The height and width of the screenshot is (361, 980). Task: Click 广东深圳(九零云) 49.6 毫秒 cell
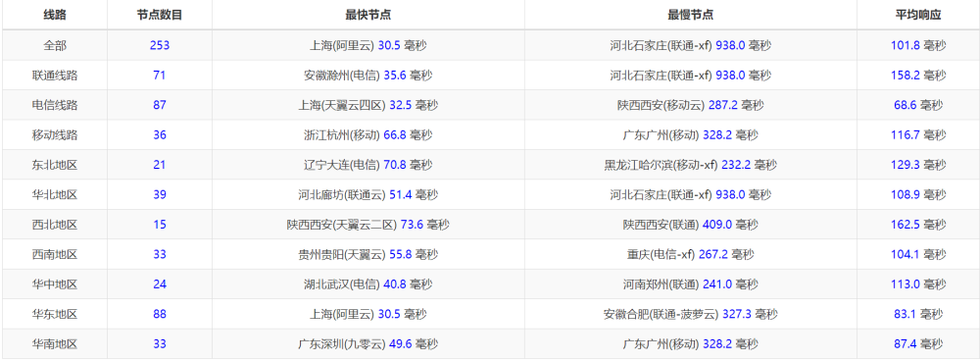click(x=368, y=344)
